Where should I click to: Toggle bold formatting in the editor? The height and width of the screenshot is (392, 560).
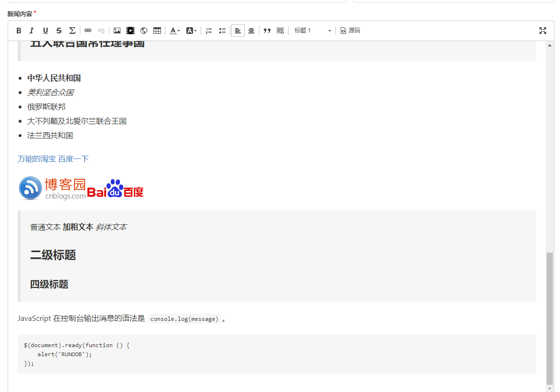(x=19, y=30)
